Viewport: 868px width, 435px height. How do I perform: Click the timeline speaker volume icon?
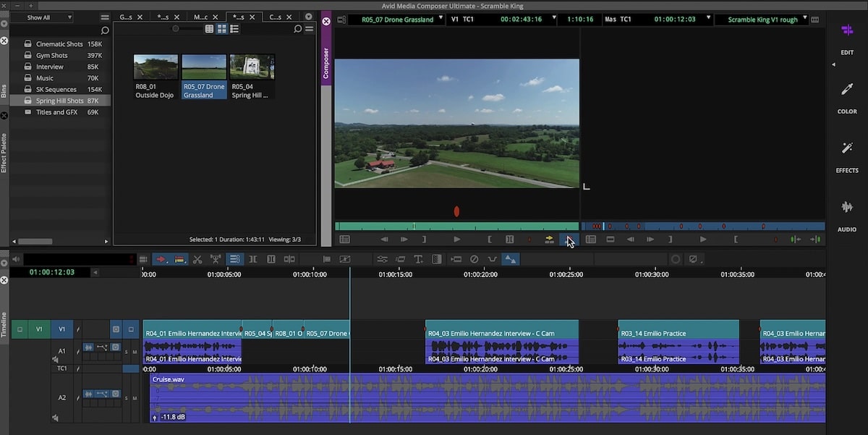[x=16, y=259]
